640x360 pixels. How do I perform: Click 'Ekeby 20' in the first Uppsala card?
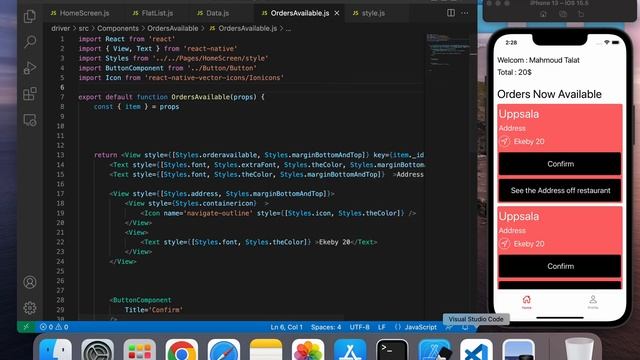pos(529,141)
